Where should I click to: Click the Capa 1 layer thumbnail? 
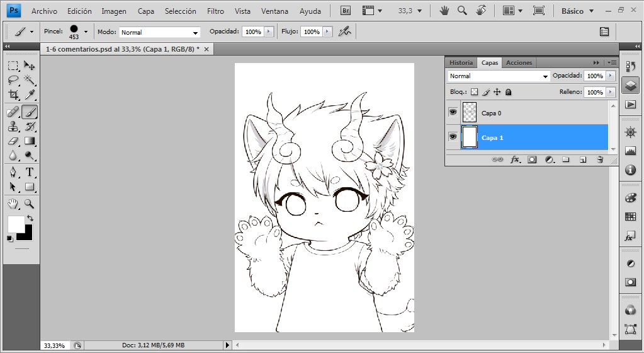pyautogui.click(x=470, y=137)
